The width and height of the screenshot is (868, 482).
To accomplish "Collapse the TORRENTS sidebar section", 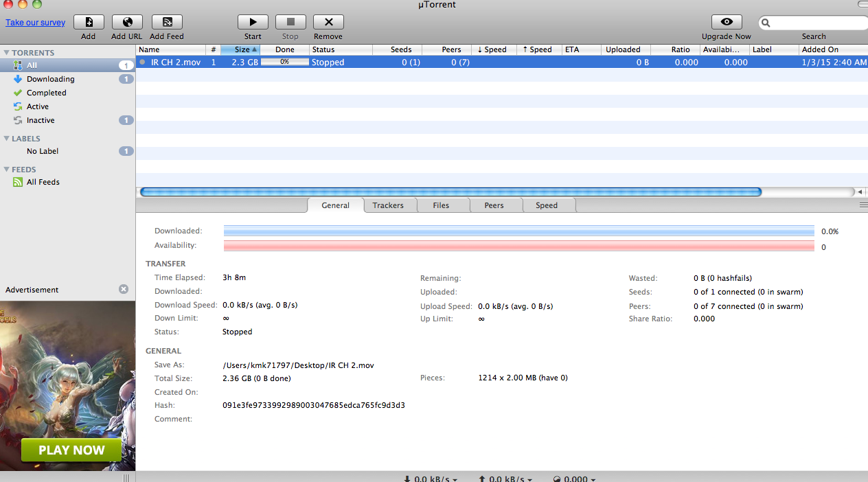I will pyautogui.click(x=6, y=52).
